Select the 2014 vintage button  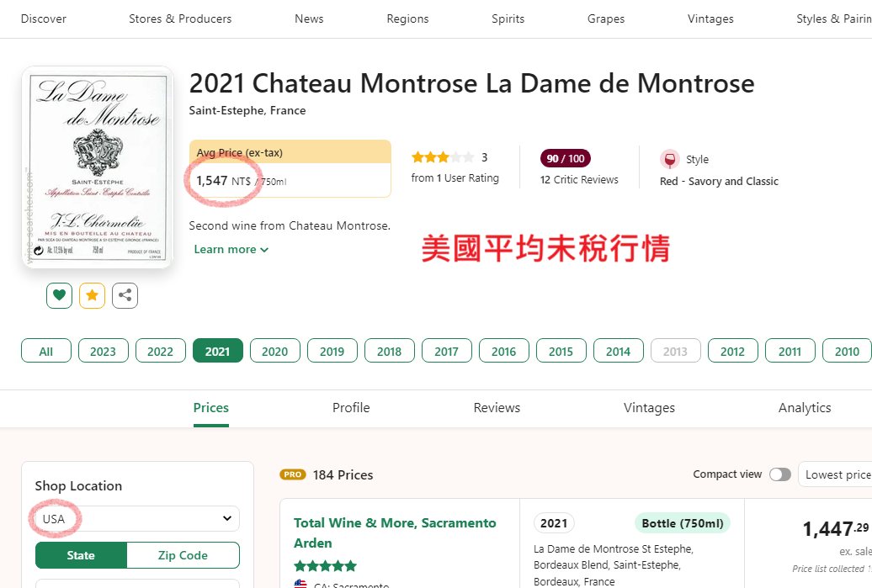tap(619, 351)
